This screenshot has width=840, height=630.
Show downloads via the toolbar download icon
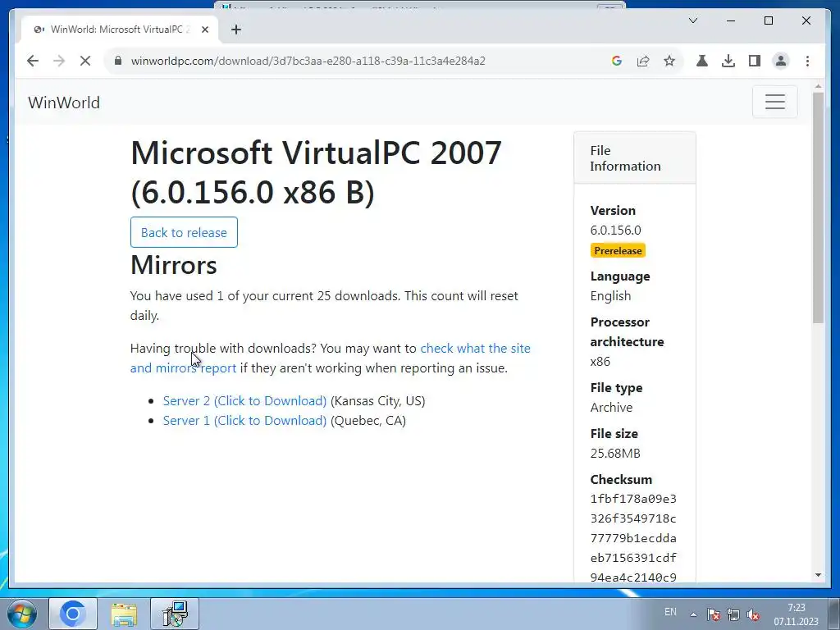coord(728,61)
